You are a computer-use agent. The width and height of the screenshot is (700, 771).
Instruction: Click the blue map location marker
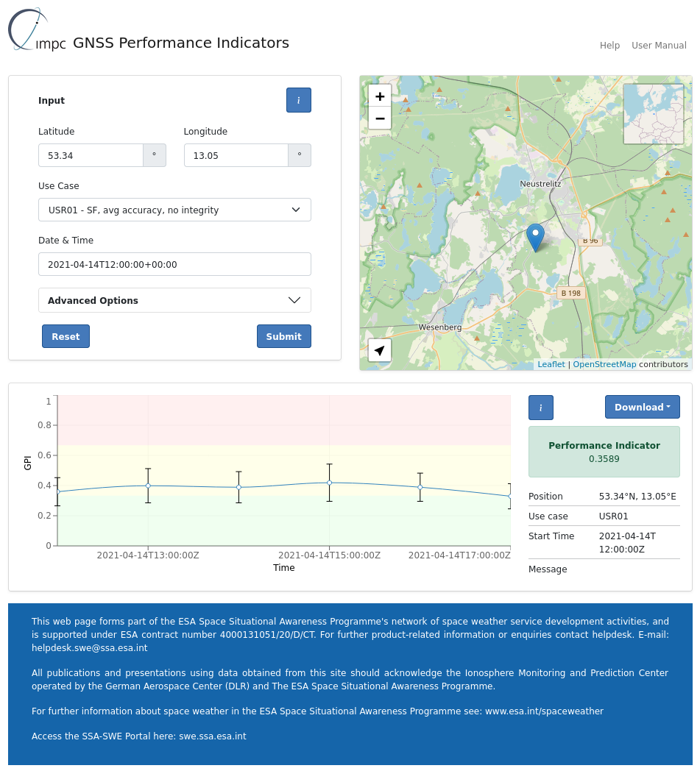coord(536,237)
